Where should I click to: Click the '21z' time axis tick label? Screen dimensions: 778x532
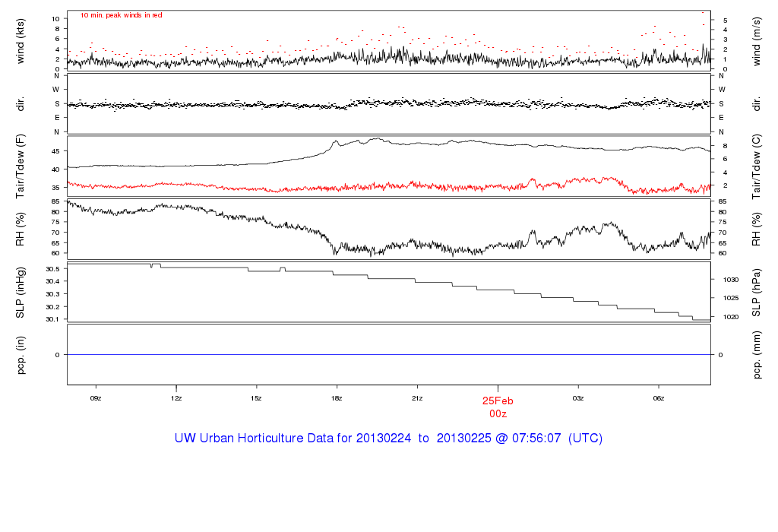(x=417, y=398)
